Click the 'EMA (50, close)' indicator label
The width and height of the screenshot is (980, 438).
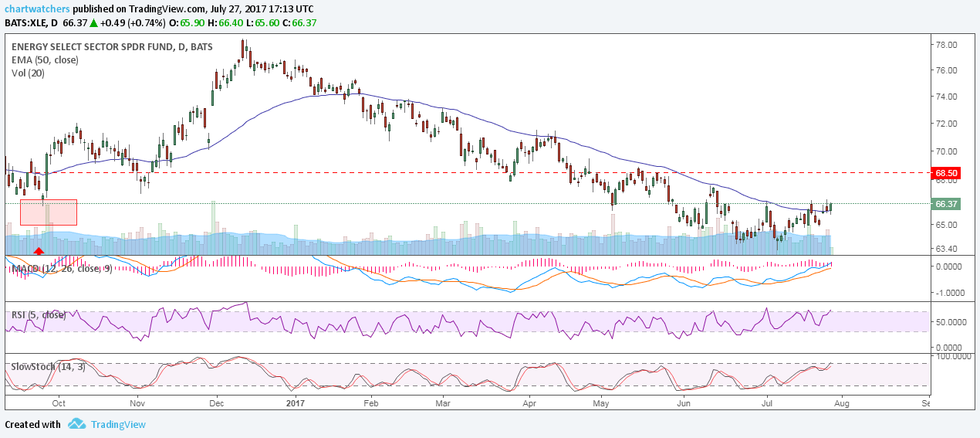point(44,59)
